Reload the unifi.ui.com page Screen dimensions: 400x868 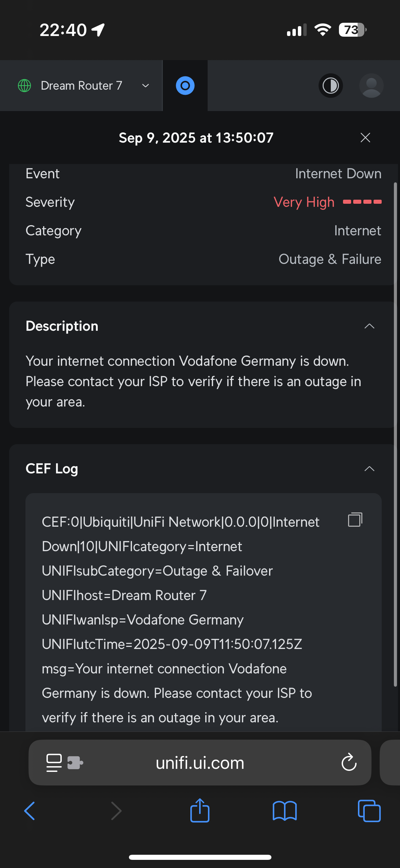click(349, 762)
